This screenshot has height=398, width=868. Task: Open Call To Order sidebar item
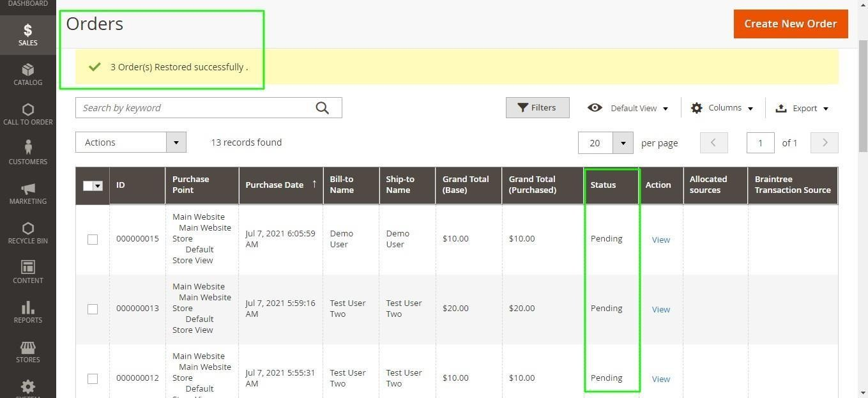[x=27, y=114]
